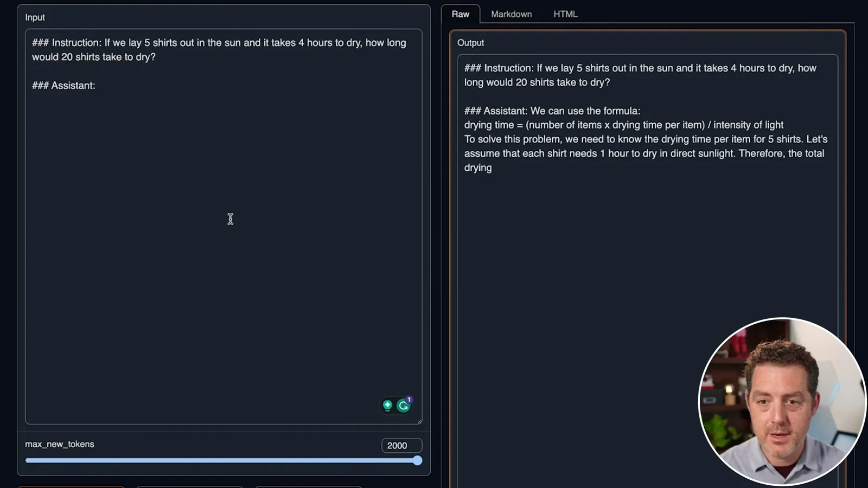Screen dimensions: 868x488
Task: Select the HTML output tab
Action: (x=565, y=14)
